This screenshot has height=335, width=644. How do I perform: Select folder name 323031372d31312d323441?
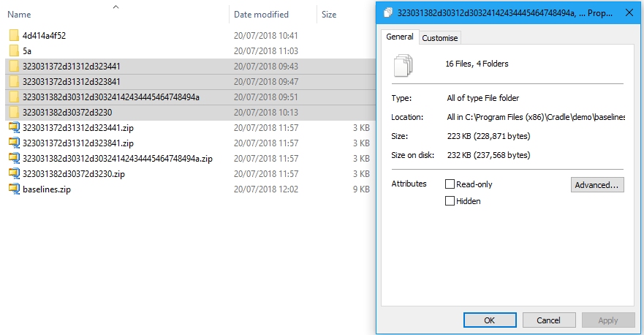click(x=72, y=66)
